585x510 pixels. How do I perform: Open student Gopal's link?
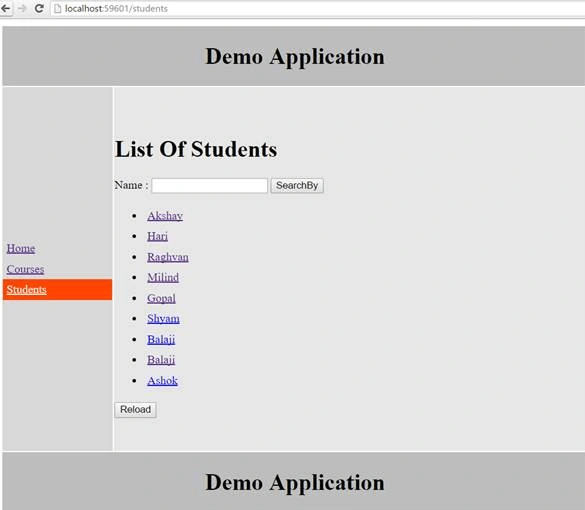161,298
